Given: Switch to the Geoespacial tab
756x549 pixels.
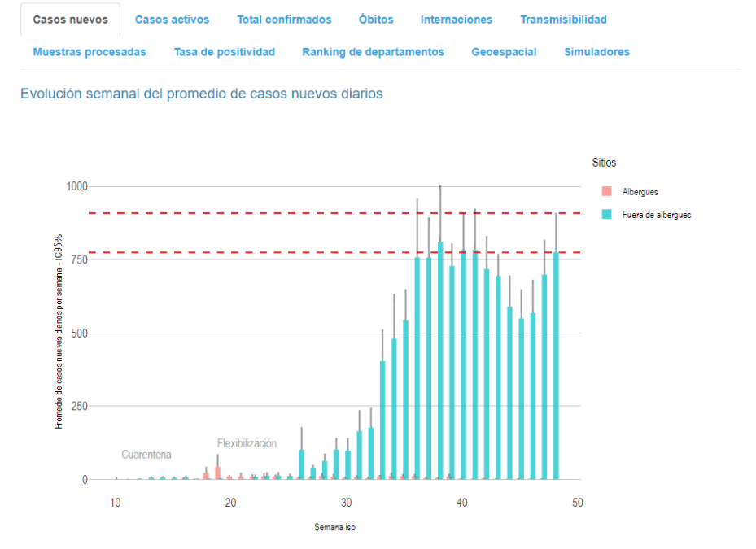Looking at the screenshot, I should pyautogui.click(x=504, y=52).
